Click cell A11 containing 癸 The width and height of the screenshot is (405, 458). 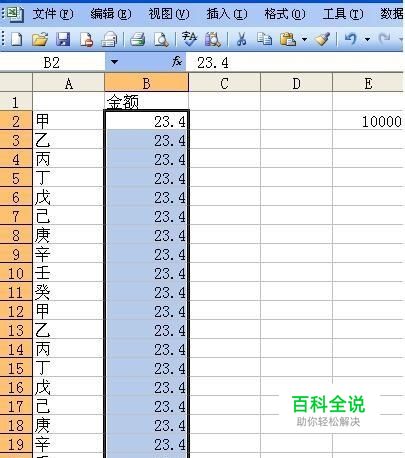pyautogui.click(x=68, y=292)
